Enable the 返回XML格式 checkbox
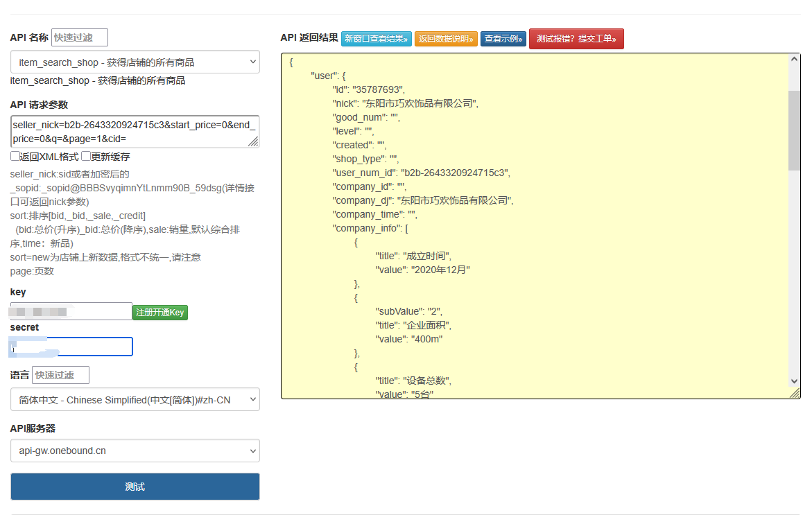This screenshot has width=812, height=515. [15, 157]
